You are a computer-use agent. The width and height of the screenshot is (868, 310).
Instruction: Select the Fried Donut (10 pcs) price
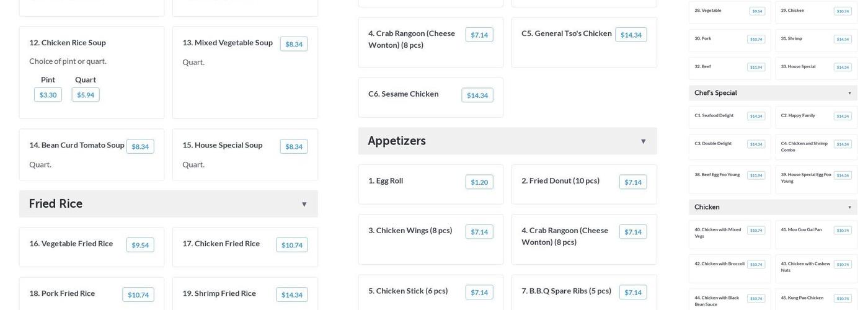coord(633,182)
